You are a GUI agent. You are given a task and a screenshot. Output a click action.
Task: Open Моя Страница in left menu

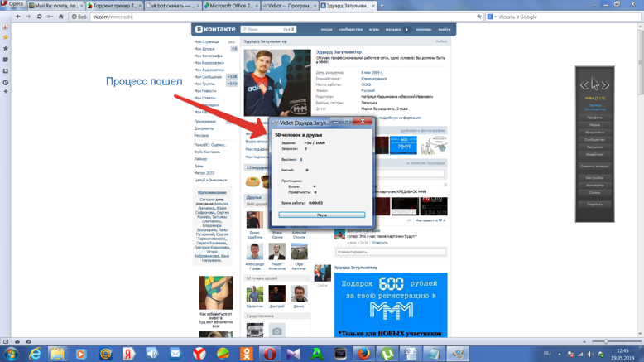[x=206, y=41]
